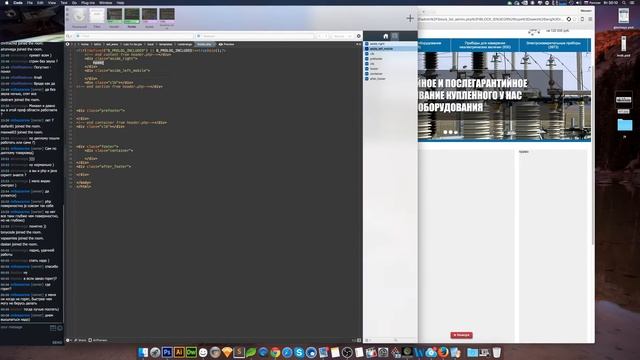
Task: Click the third white slider dot on the website banner
Action: [x=456, y=132]
